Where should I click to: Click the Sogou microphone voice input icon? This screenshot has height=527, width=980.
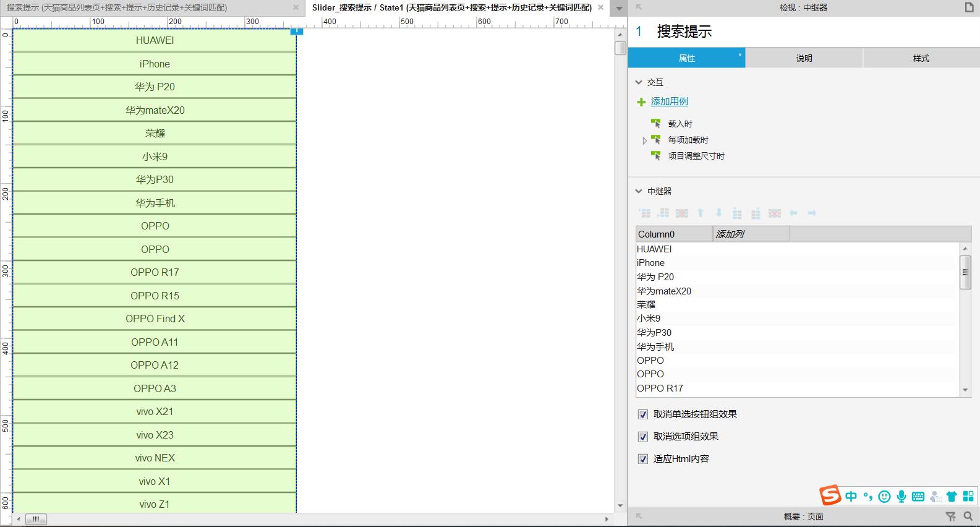pyautogui.click(x=901, y=496)
